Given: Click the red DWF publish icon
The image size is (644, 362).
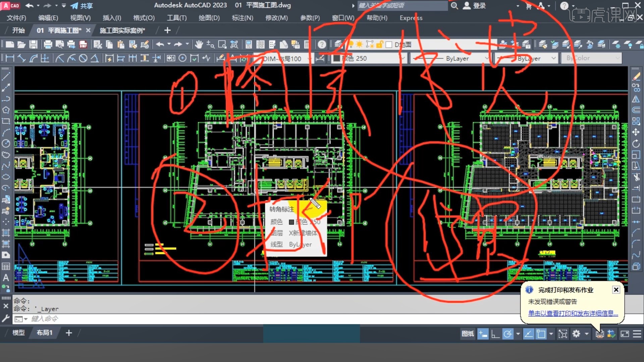Looking at the screenshot, I should [x=83, y=45].
